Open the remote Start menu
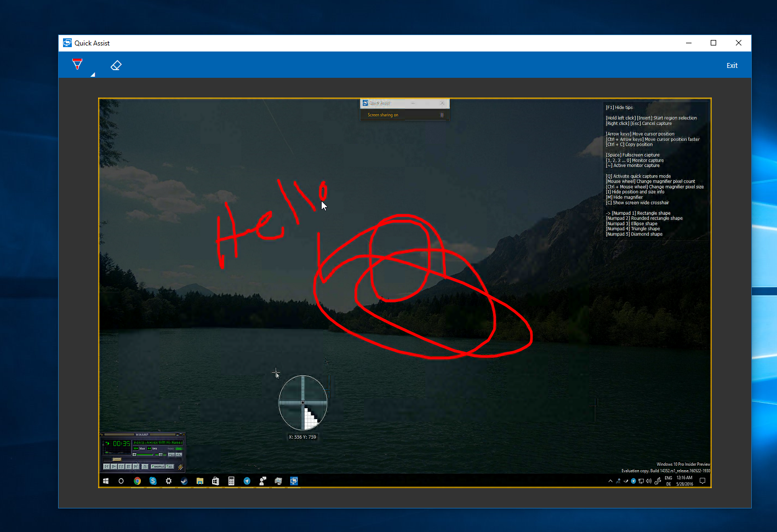Viewport: 777px width, 532px height. [x=106, y=481]
